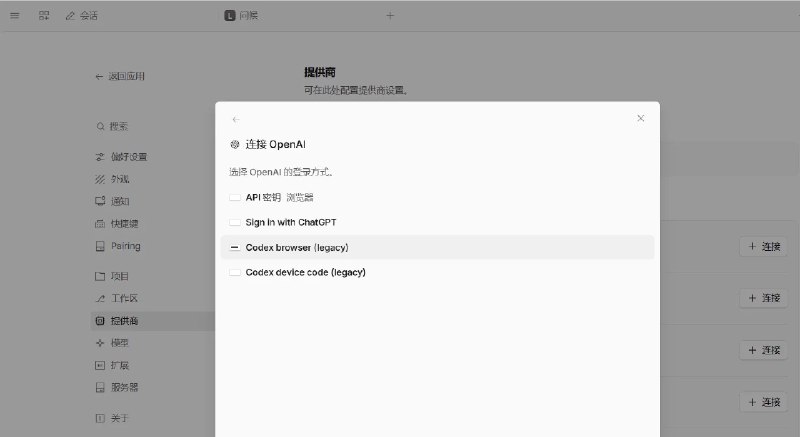Start a new 会话 with the pencil icon
This screenshot has width=800, height=437.
[82, 16]
